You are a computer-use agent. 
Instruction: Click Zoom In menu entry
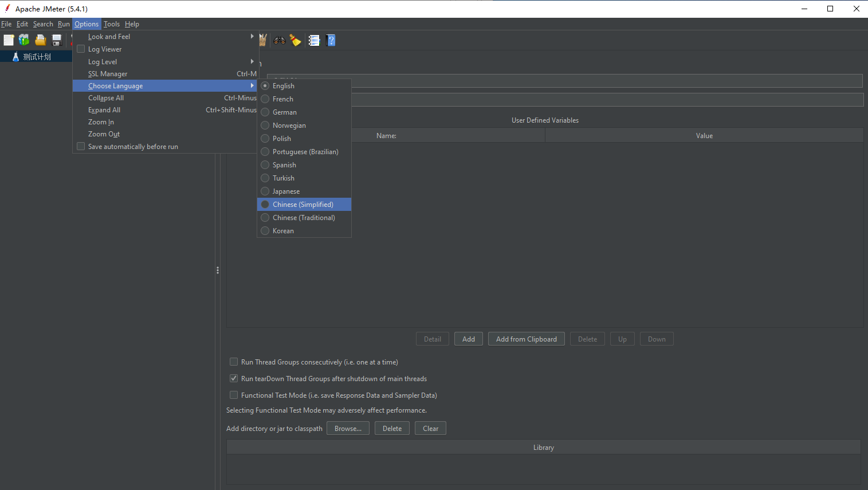point(165,122)
